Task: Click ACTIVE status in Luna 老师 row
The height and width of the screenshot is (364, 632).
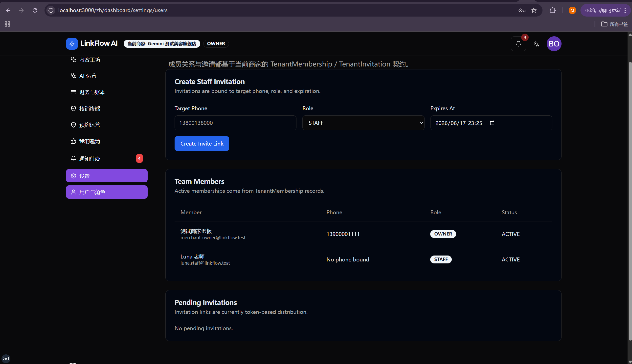Action: (x=510, y=259)
